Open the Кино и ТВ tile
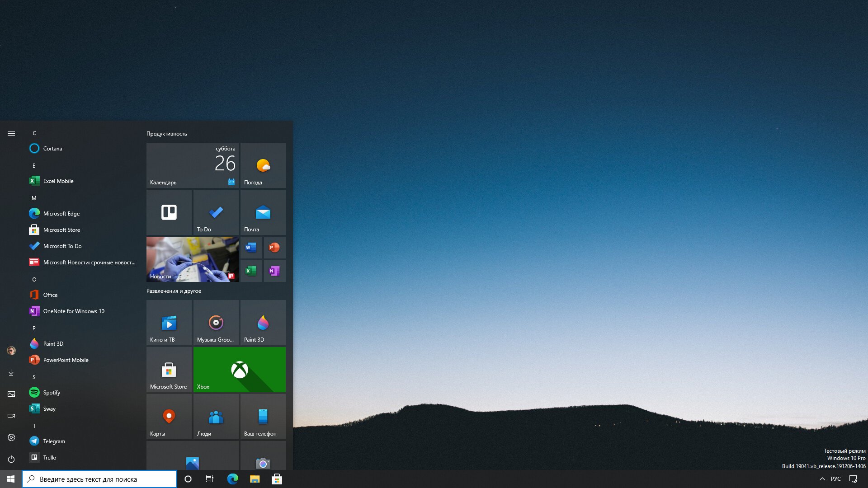This screenshot has width=868, height=488. tap(169, 323)
